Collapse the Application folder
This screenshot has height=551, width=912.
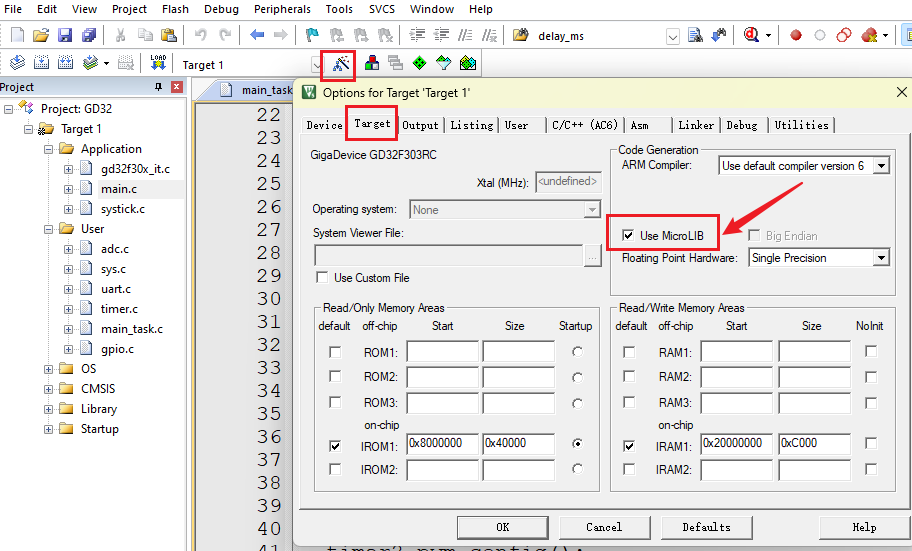[48, 149]
